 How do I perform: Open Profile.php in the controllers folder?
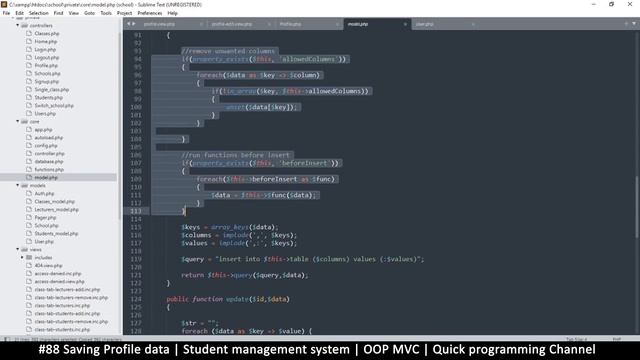pos(46,66)
